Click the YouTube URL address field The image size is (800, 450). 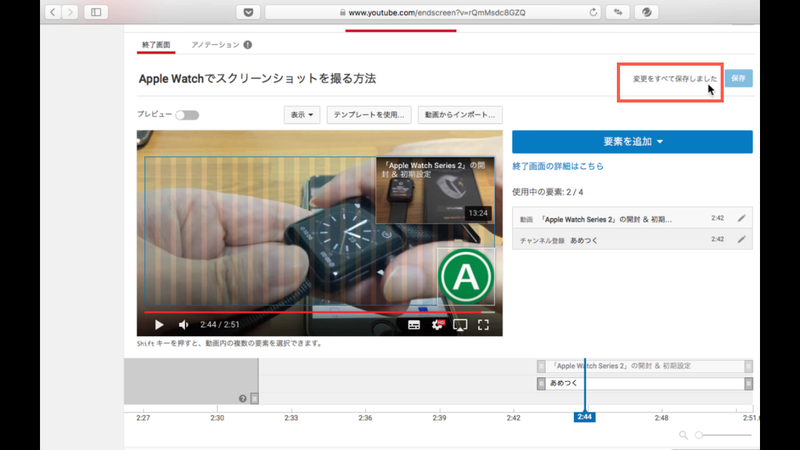point(433,12)
